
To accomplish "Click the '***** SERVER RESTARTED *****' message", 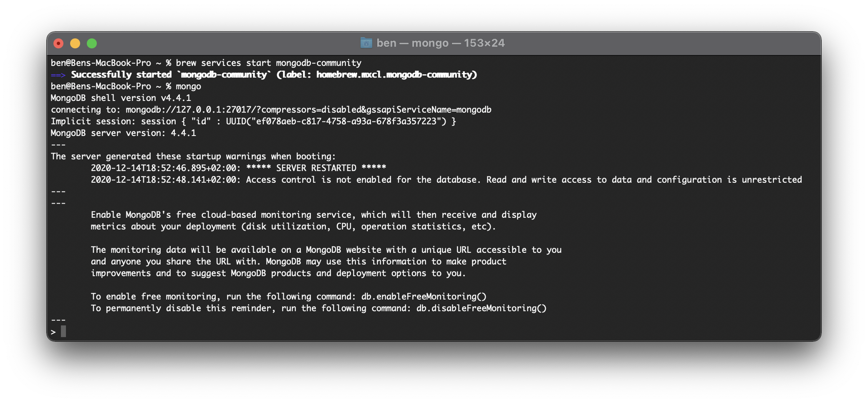I will coord(316,168).
